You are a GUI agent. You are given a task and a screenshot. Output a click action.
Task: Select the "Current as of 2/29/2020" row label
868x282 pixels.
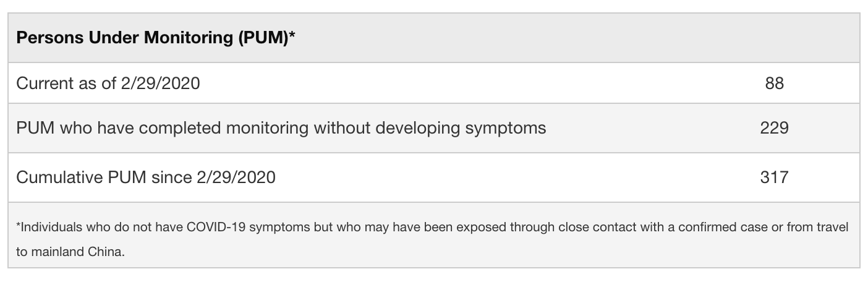108,83
